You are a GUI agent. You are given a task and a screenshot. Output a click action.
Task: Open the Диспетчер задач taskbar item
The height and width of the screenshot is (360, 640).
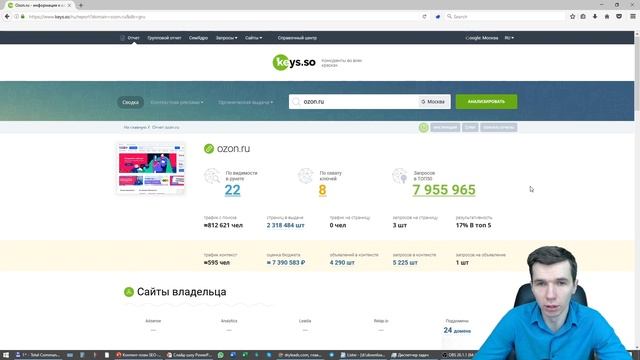411,355
